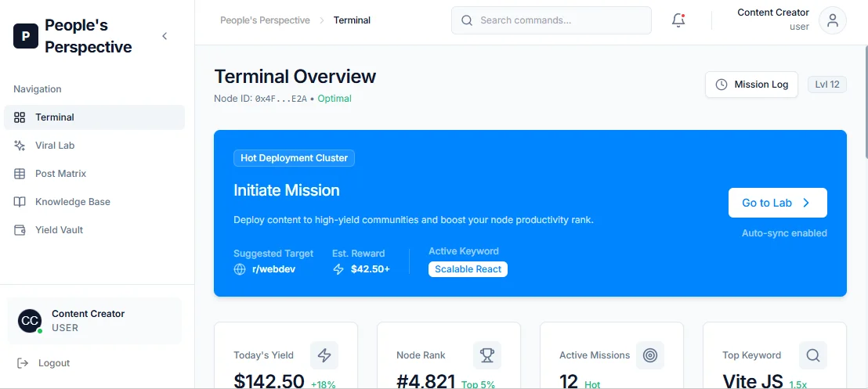Select the r/webdev suggested target
Viewport: 868px width, 389px height.
coord(273,269)
